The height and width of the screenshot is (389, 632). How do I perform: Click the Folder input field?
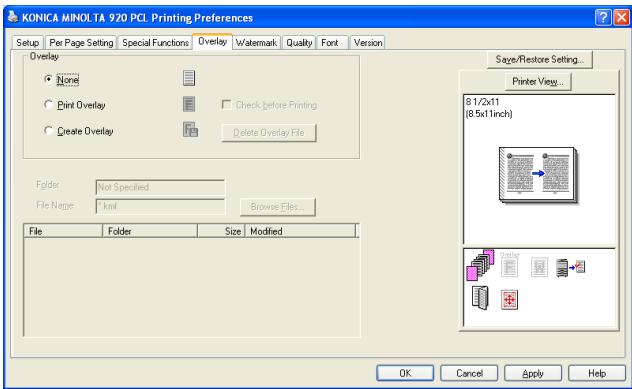(x=160, y=187)
